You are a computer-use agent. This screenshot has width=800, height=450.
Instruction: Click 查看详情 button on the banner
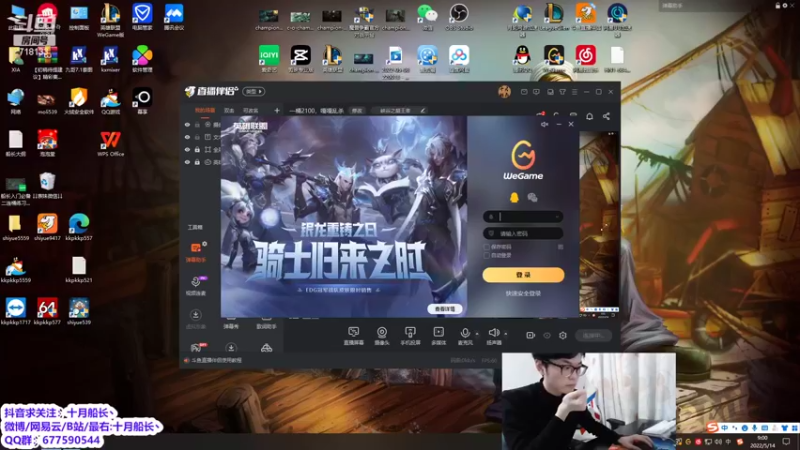click(x=444, y=309)
